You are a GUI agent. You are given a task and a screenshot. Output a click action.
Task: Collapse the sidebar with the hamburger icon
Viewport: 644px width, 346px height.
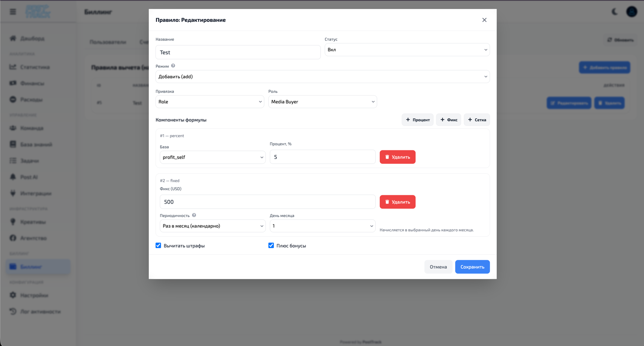(x=12, y=11)
